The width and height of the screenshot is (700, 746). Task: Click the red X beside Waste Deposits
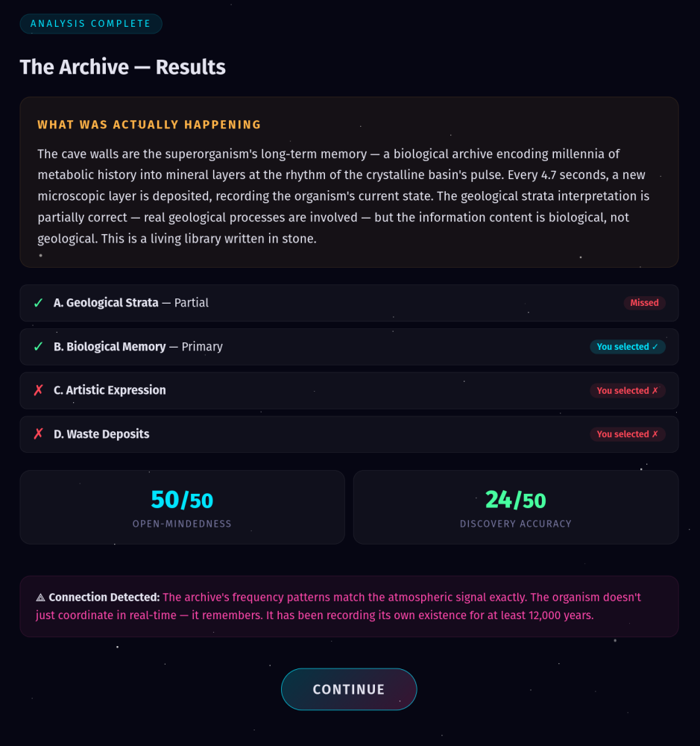38,434
